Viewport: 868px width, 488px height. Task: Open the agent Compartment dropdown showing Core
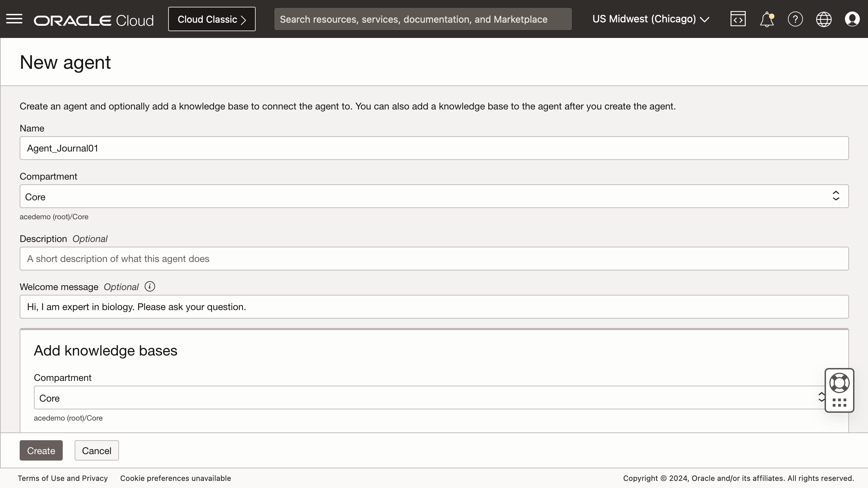point(434,196)
